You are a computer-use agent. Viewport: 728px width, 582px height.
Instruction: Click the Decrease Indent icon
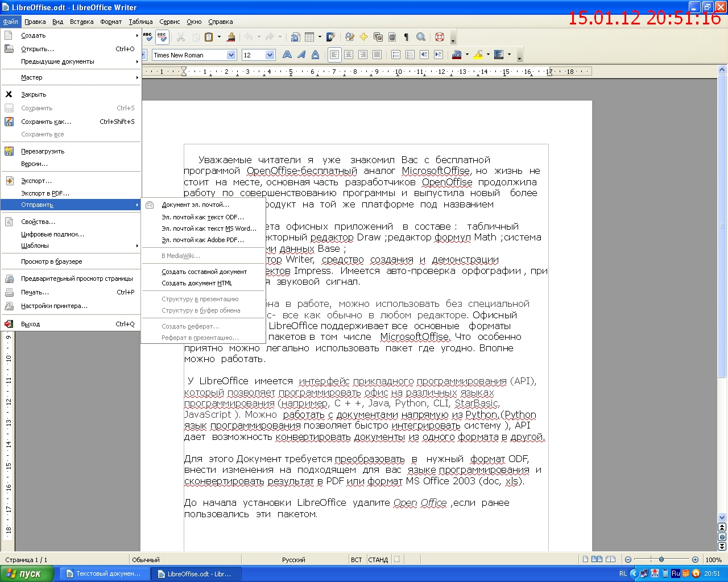pos(424,55)
